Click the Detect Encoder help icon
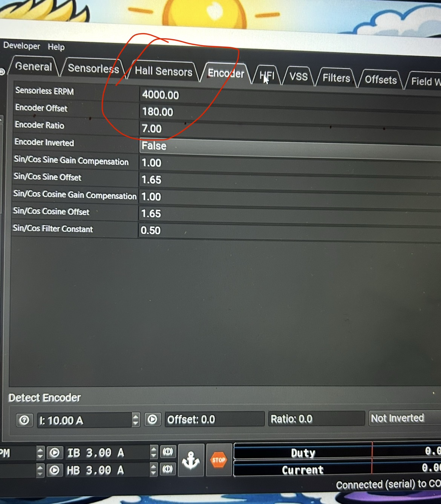Image resolution: width=441 pixels, height=504 pixels. [24, 420]
